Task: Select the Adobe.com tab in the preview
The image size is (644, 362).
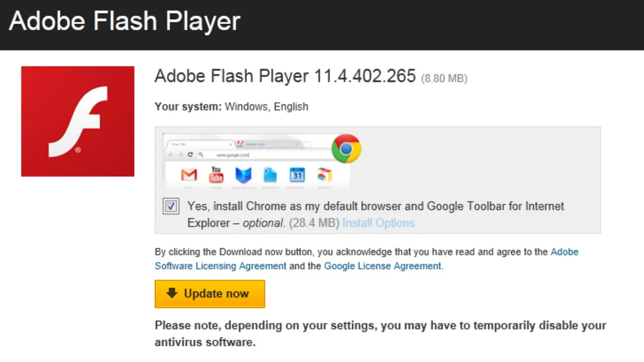Action: point(268,144)
